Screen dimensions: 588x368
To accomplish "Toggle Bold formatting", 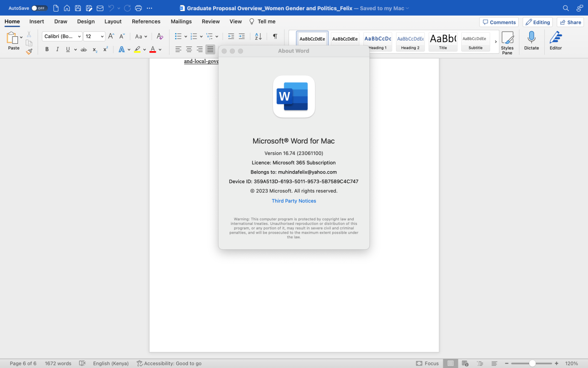I will (x=46, y=49).
